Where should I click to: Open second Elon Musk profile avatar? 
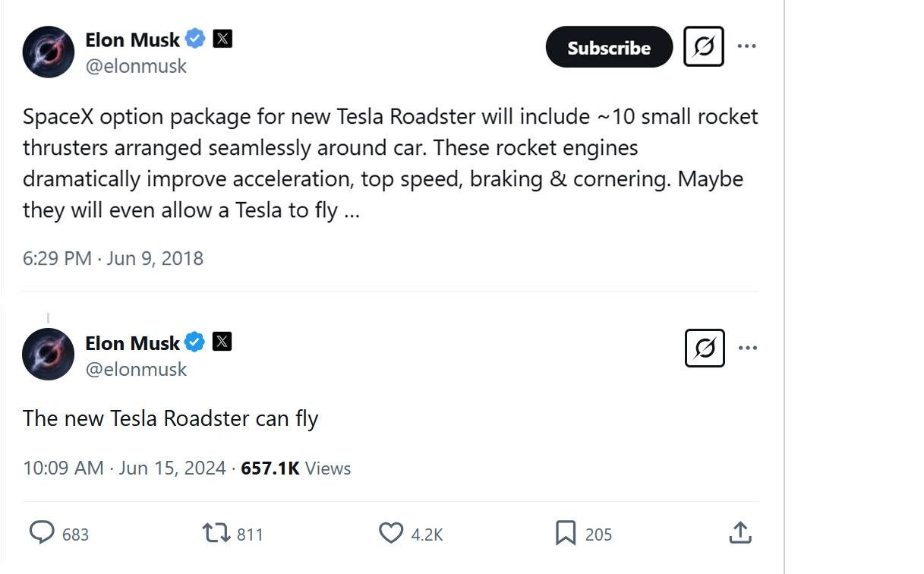click(x=49, y=355)
